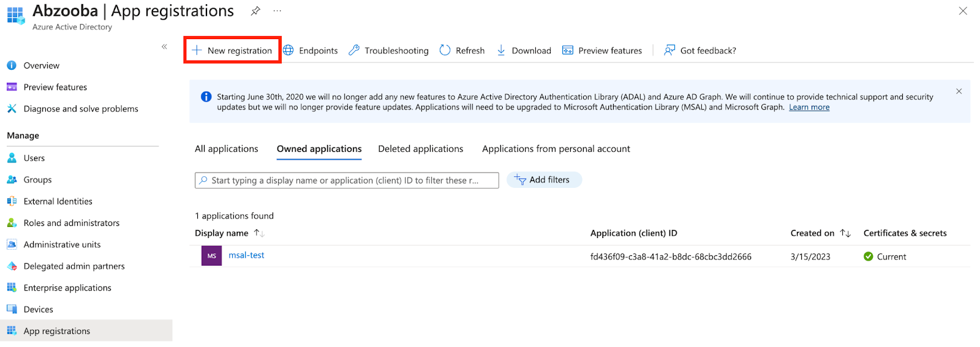
Task: Click the Got feedback person icon
Action: [x=669, y=50]
